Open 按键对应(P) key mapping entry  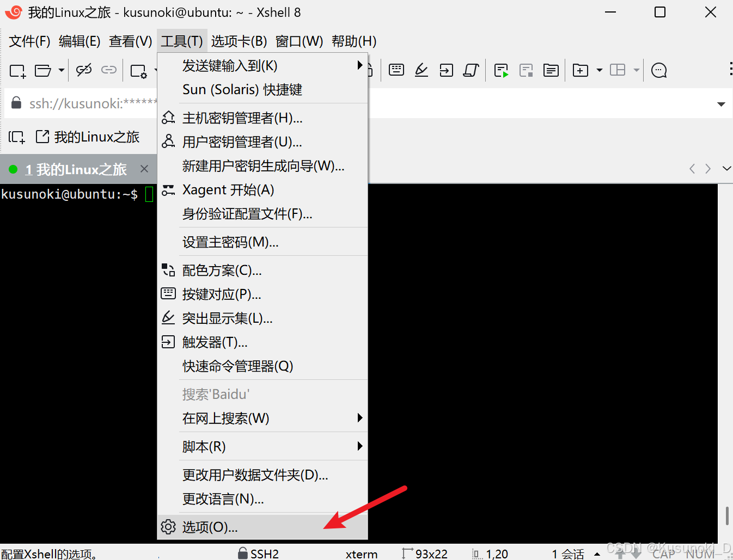tap(262, 294)
